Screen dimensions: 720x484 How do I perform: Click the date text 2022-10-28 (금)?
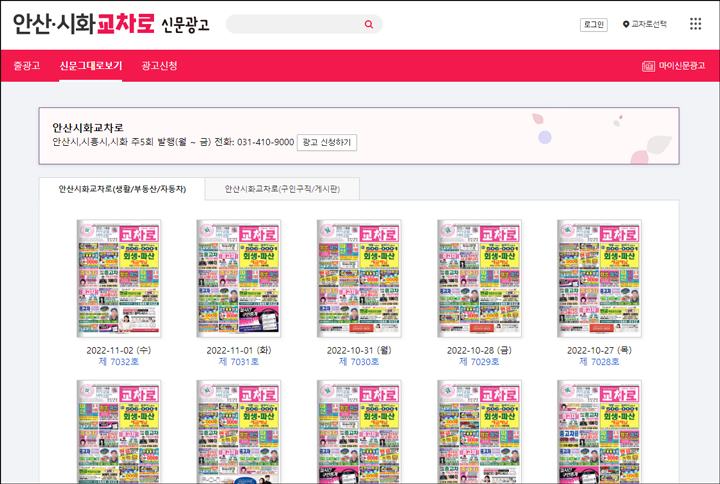pos(479,350)
